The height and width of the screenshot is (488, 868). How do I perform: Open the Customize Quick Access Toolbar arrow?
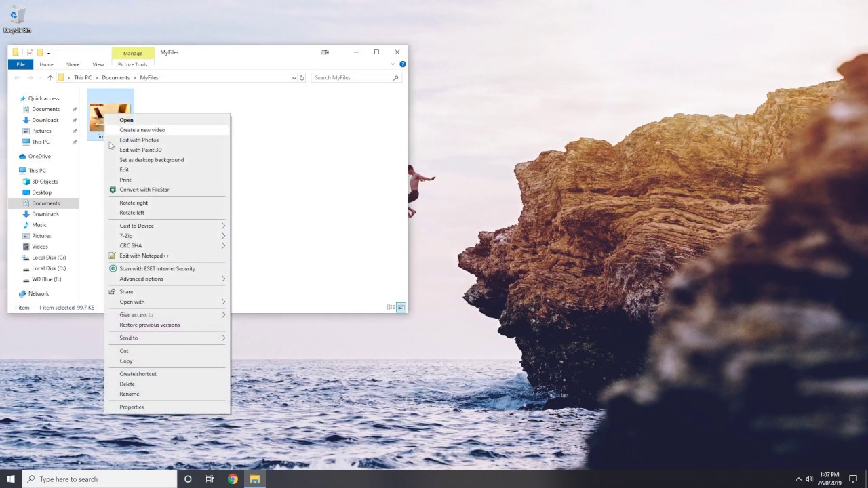[x=48, y=53]
